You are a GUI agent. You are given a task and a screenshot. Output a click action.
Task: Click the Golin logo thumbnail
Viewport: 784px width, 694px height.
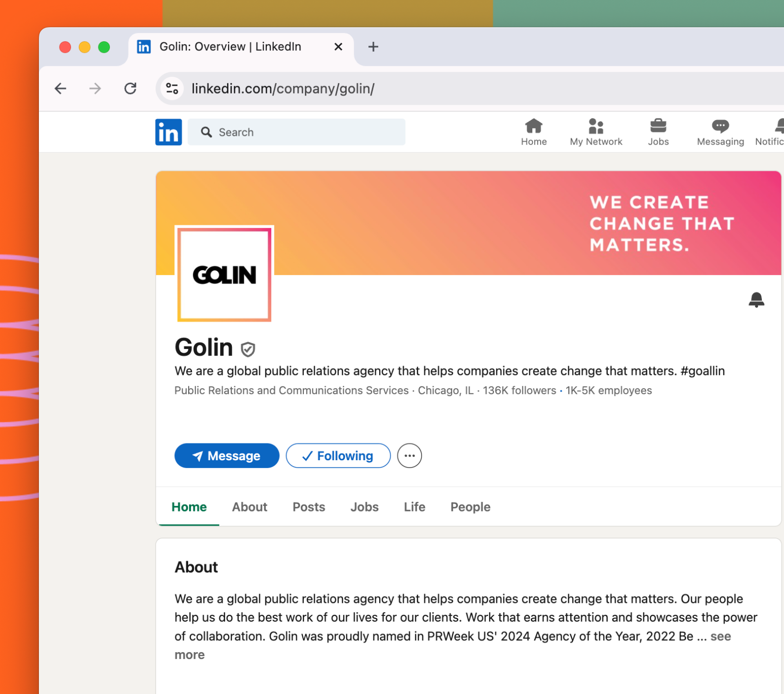pos(225,274)
